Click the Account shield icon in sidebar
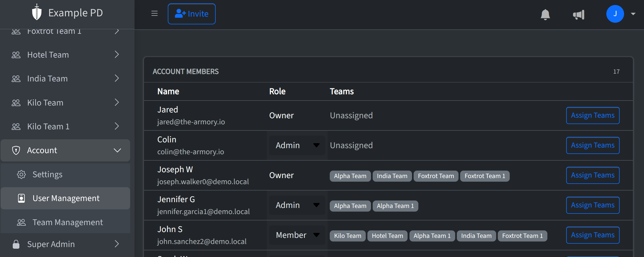Viewport: 644px width, 257px height. 16,150
